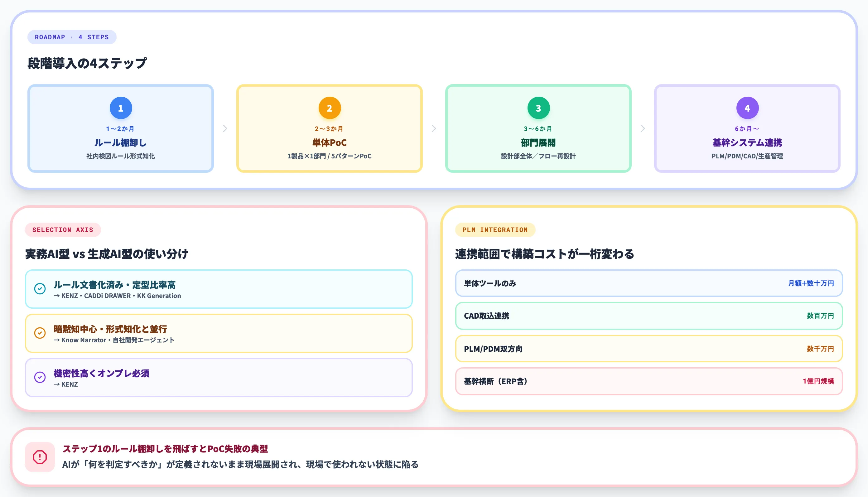This screenshot has height=497, width=868.
Task: Click Know Narrator・自社開発エージェント line
Action: coord(114,340)
